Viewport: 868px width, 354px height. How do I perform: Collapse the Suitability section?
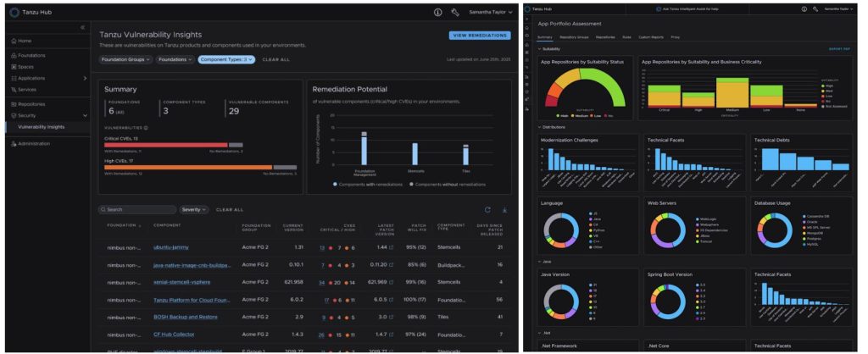pos(540,49)
